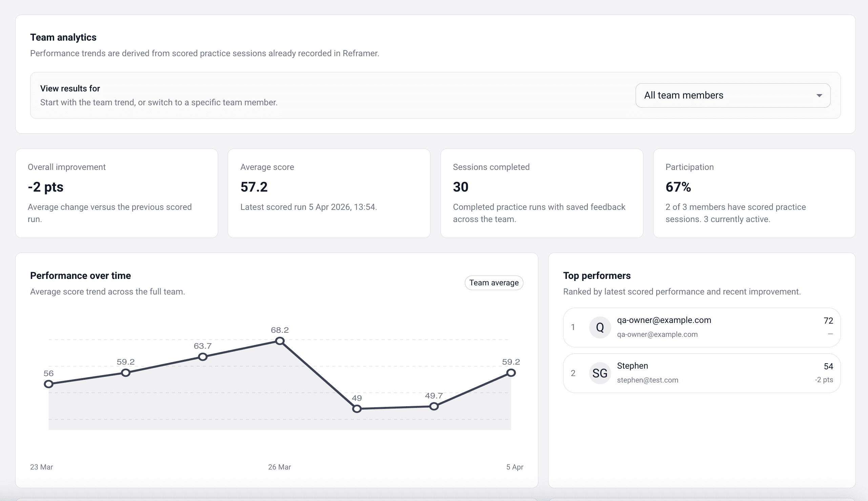Click the Participation 67% card
Screen dimensions: 868x501
[754, 193]
